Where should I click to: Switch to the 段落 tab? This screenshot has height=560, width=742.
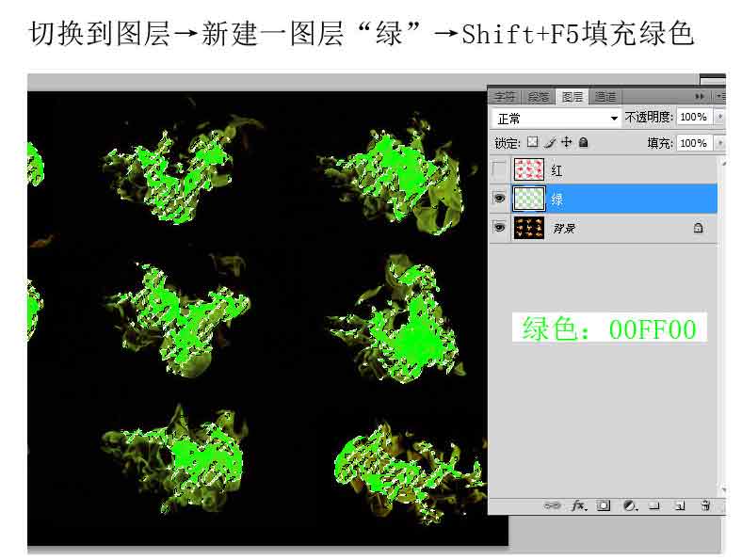click(x=538, y=97)
